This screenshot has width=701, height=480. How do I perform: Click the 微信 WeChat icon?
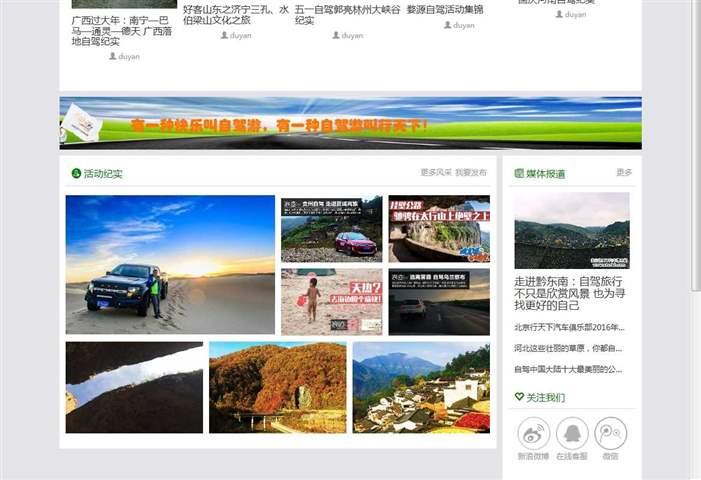(610, 434)
